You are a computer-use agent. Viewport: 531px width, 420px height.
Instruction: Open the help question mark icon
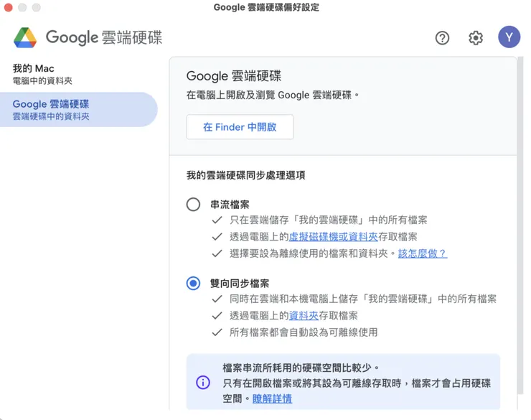tap(442, 37)
